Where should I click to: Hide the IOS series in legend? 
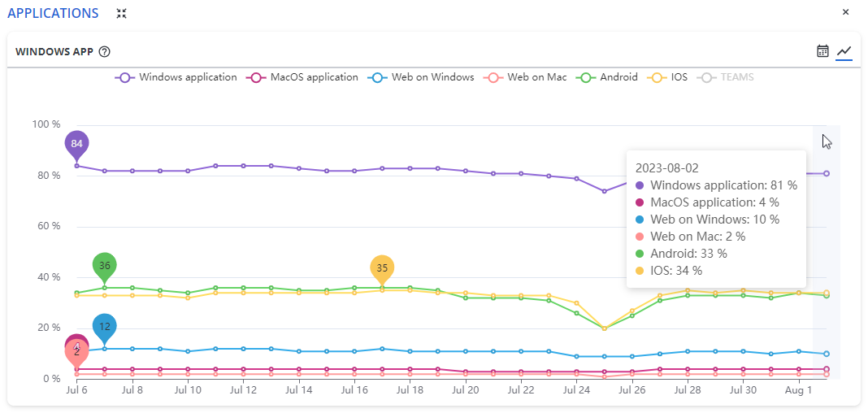(x=668, y=77)
